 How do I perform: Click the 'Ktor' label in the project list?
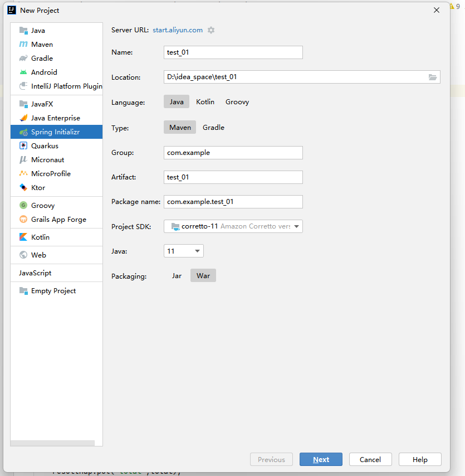tap(38, 188)
